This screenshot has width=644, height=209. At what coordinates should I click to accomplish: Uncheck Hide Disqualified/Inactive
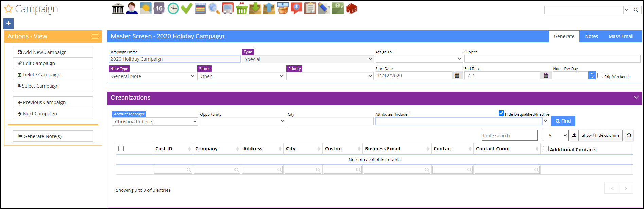coord(501,113)
